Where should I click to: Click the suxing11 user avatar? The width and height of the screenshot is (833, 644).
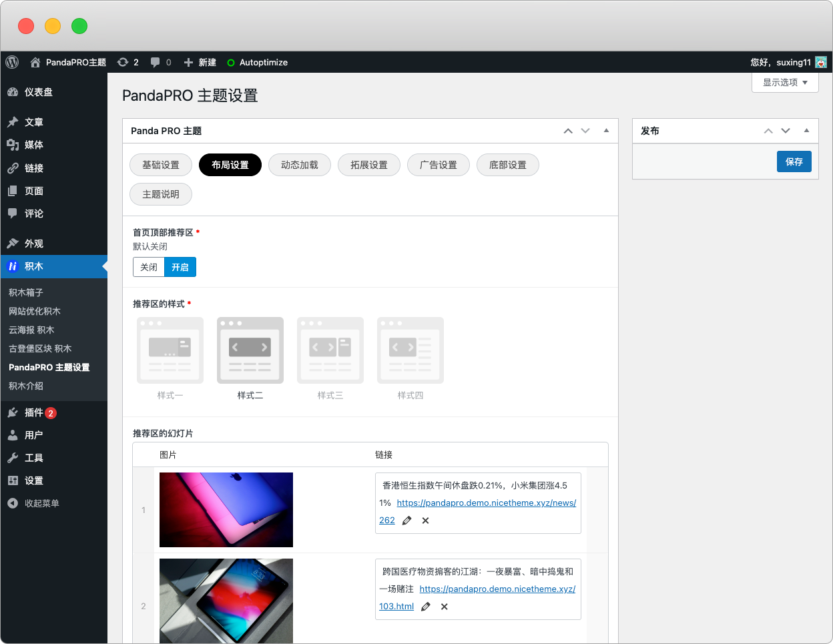pyautogui.click(x=821, y=62)
